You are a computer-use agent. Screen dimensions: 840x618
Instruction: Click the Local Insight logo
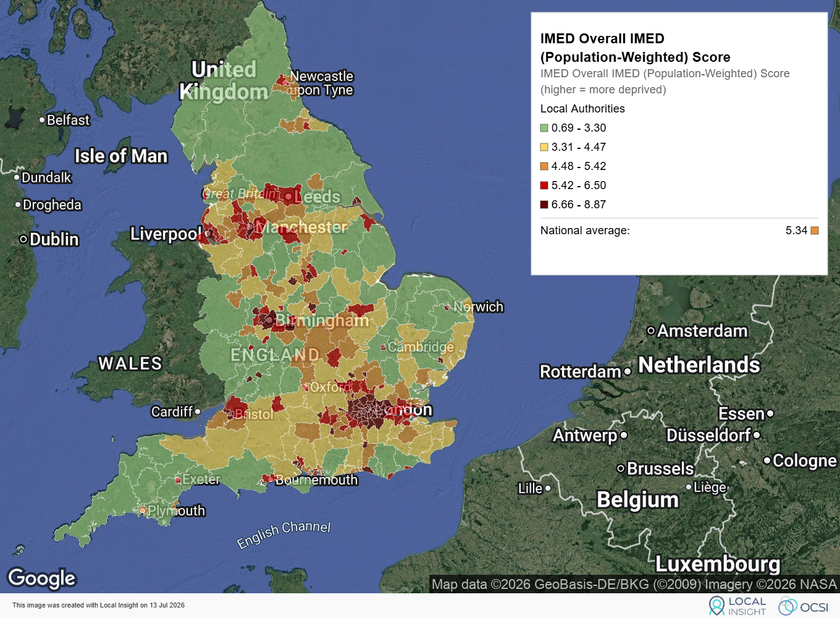(737, 606)
